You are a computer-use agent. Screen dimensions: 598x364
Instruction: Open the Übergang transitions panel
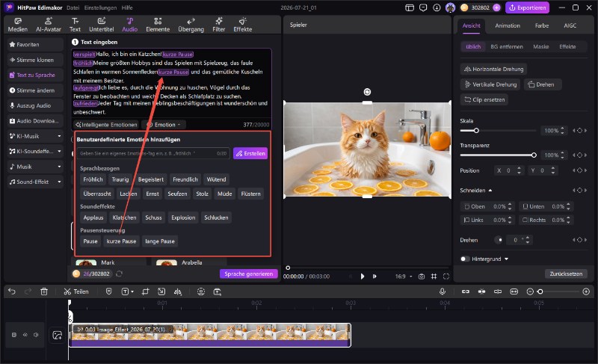[x=191, y=25]
